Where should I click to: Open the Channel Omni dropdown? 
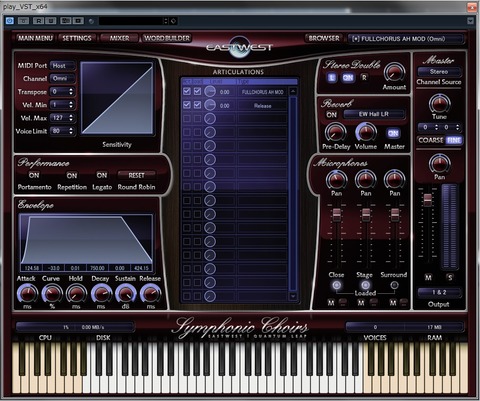tap(63, 79)
